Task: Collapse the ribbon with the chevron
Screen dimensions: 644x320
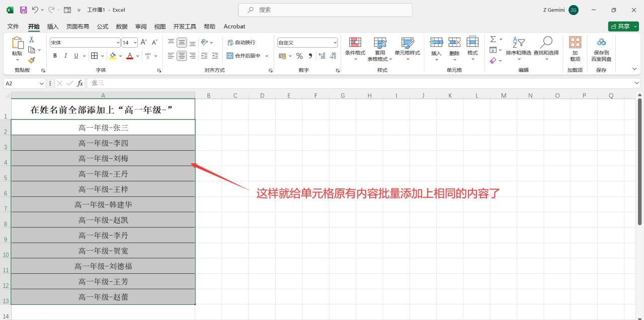Action: click(634, 69)
